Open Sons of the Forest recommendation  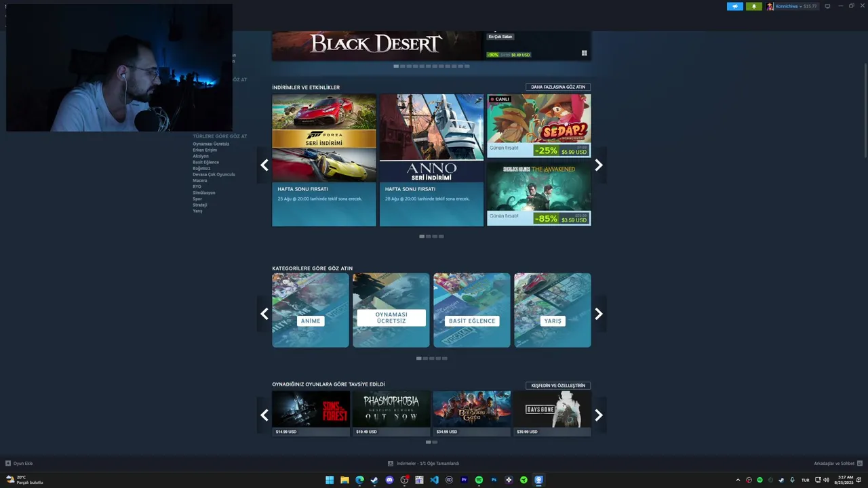click(x=311, y=413)
